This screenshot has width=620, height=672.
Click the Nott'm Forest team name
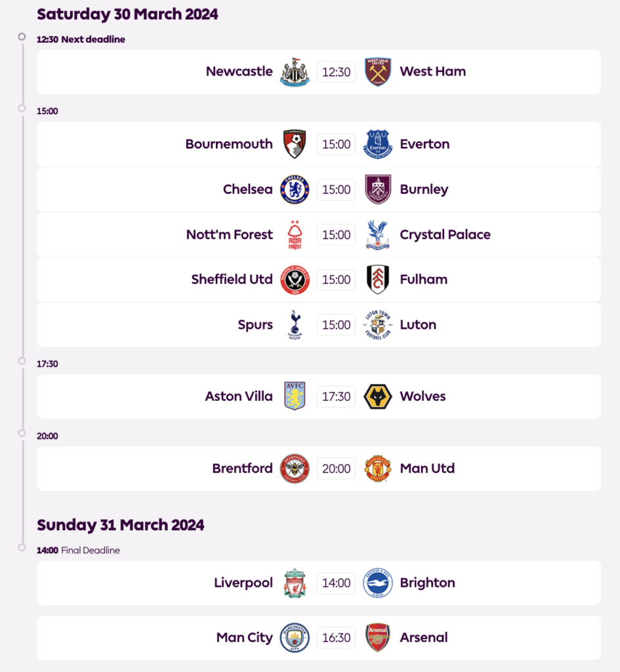click(229, 235)
